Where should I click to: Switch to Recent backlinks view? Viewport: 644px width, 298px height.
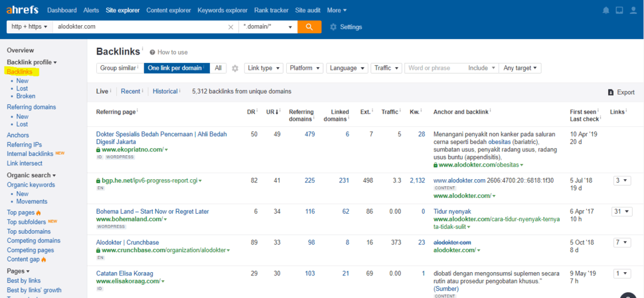coord(130,92)
